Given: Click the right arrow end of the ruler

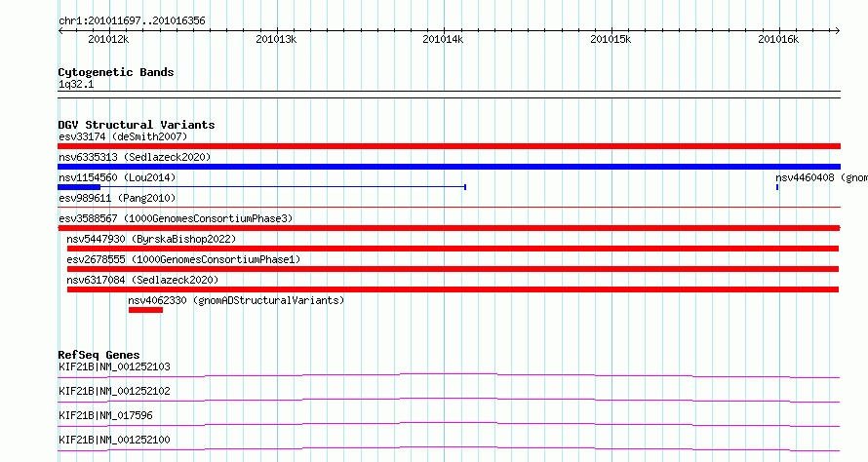Looking at the screenshot, I should pos(838,31).
